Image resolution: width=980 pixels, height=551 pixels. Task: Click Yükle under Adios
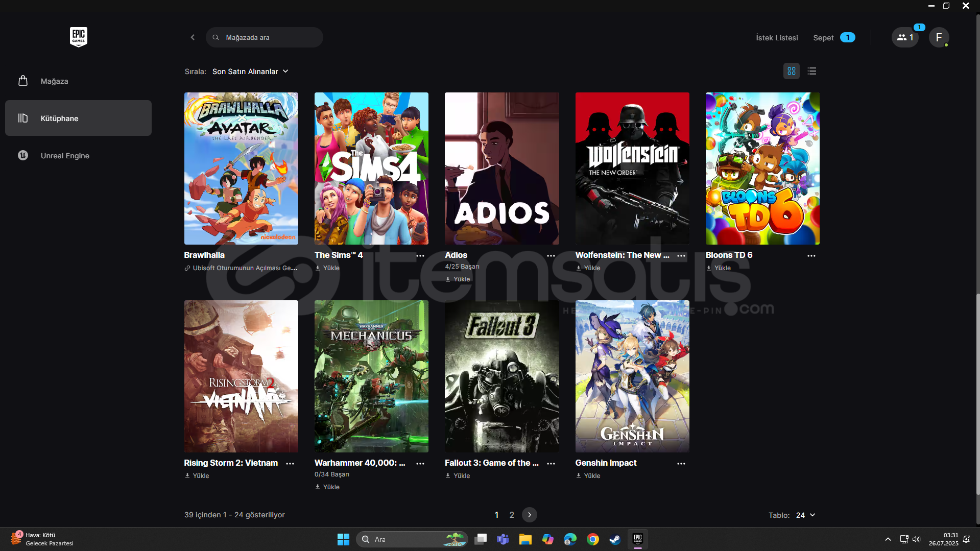point(458,279)
